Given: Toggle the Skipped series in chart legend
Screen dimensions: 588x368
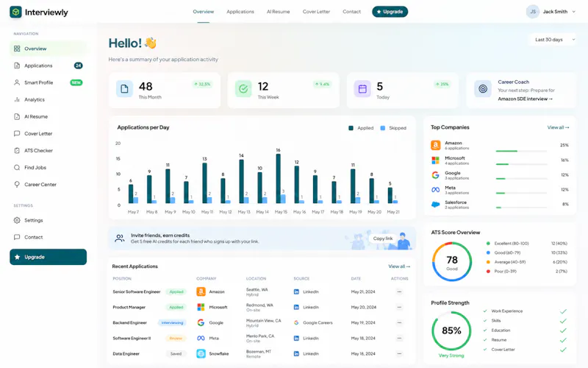Looking at the screenshot, I should tap(393, 128).
